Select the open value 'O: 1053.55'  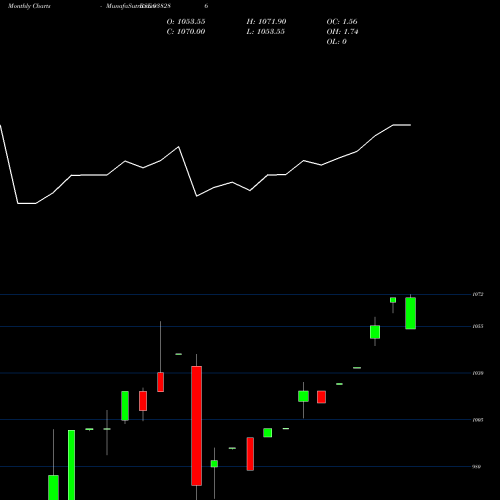click(x=186, y=22)
